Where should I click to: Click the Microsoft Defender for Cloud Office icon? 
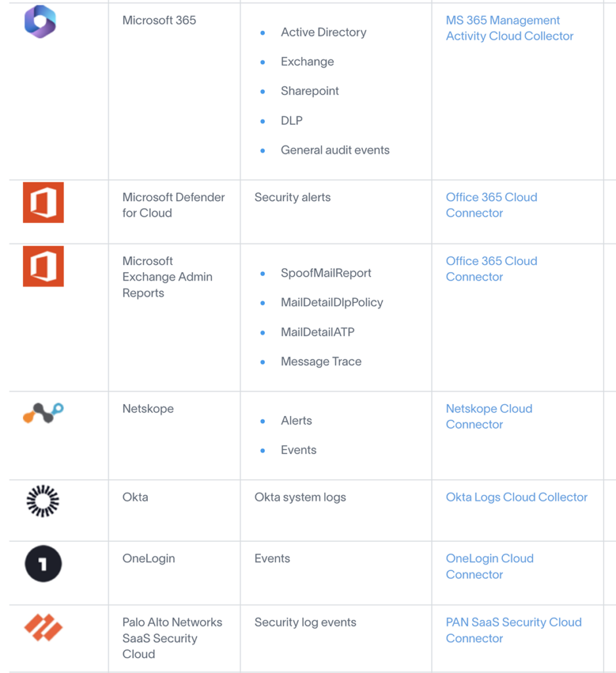[x=43, y=202]
